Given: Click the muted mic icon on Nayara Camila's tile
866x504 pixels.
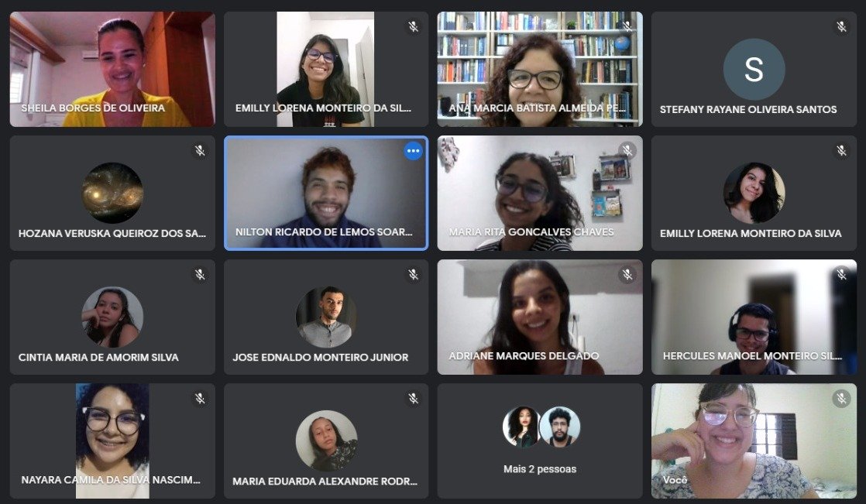Looking at the screenshot, I should [200, 398].
